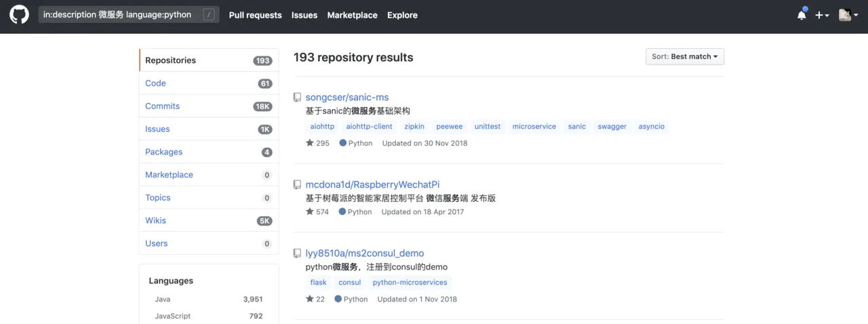Viewport: 868px width, 324px height.
Task: Select the unittest topic tag
Action: (488, 127)
